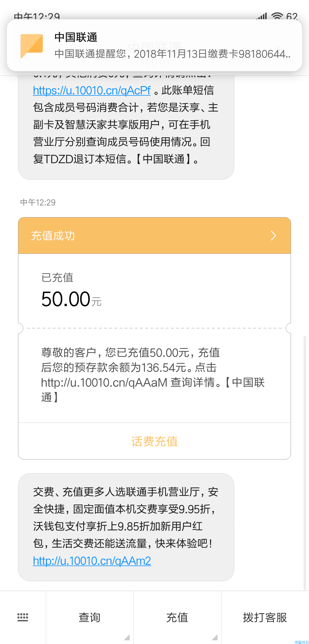
Task: Tap the 50.00元 recharge amount
Action: (x=72, y=299)
